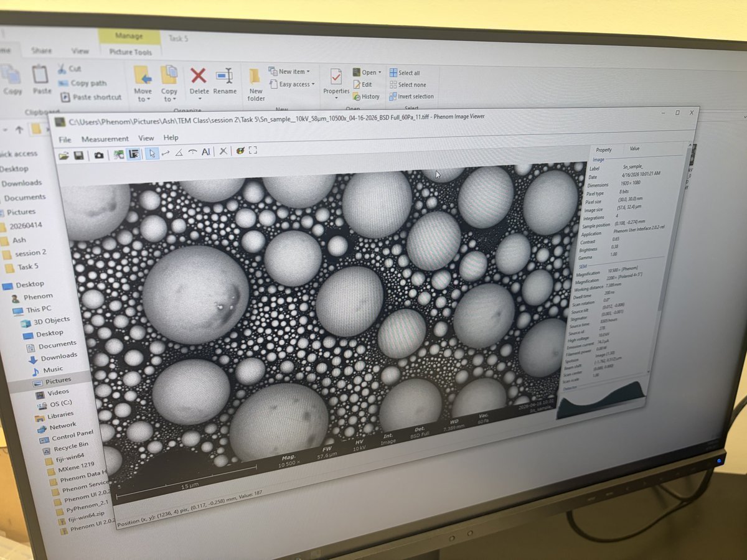Click the histogram graph in the properties panel
The height and width of the screenshot is (560, 747).
[x=603, y=401]
